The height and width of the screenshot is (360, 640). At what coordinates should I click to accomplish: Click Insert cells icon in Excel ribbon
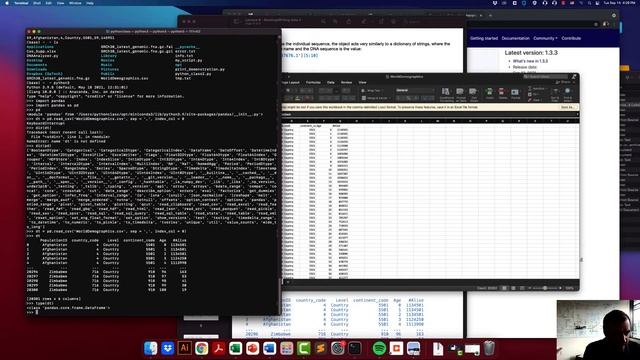pyautogui.click(x=489, y=94)
